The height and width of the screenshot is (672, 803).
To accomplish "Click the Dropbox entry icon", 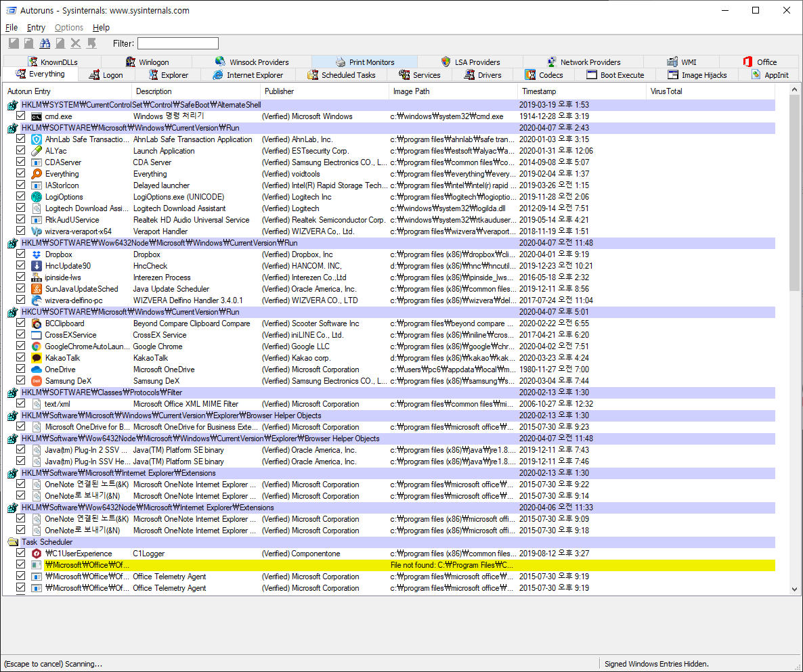I will click(37, 254).
